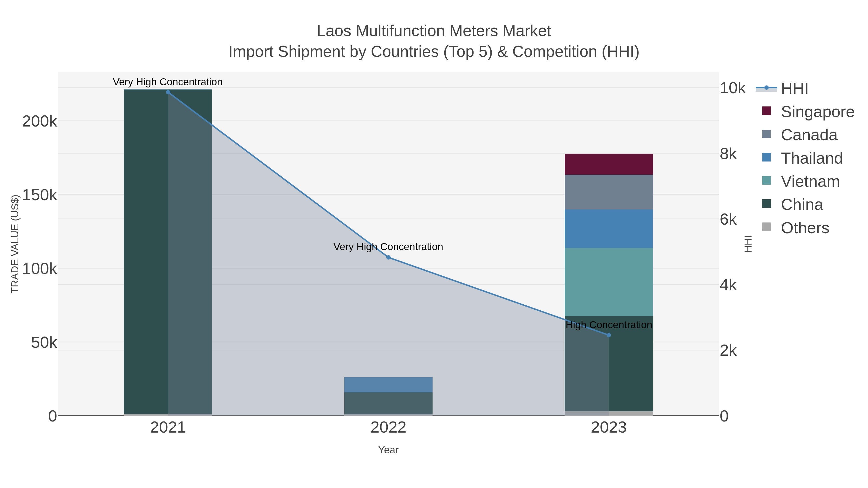Click the Thailand segment of the 2023 bar
The width and height of the screenshot is (868, 488).
click(x=609, y=229)
